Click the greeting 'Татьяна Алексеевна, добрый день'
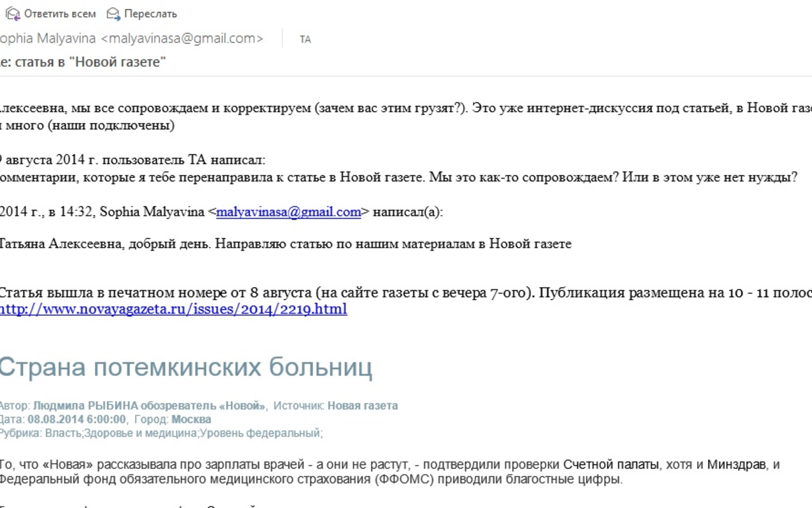812x508 pixels. [x=105, y=244]
